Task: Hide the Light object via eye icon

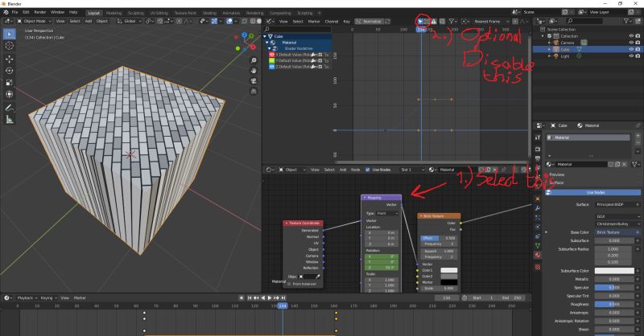Action: coord(631,55)
